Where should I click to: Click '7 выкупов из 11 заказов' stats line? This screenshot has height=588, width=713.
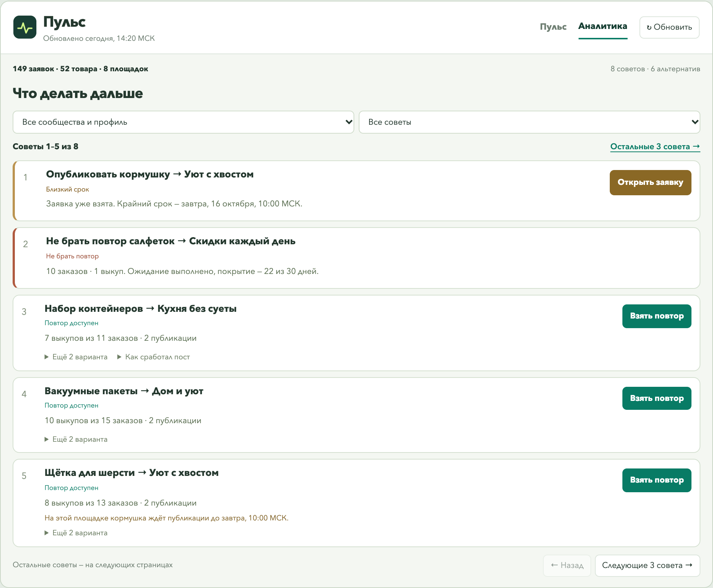coord(121,338)
